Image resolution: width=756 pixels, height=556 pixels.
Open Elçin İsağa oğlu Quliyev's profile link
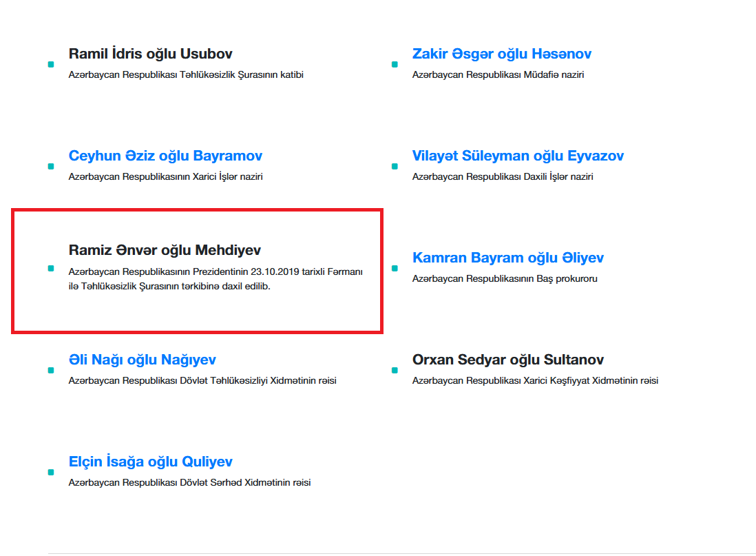151,462
